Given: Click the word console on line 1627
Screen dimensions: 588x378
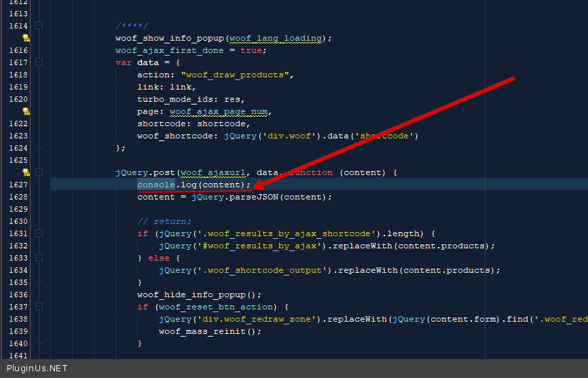Looking at the screenshot, I should tap(156, 185).
